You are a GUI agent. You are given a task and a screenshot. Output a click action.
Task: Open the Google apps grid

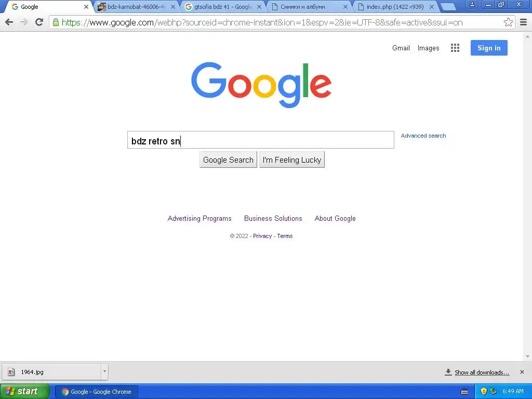click(455, 48)
